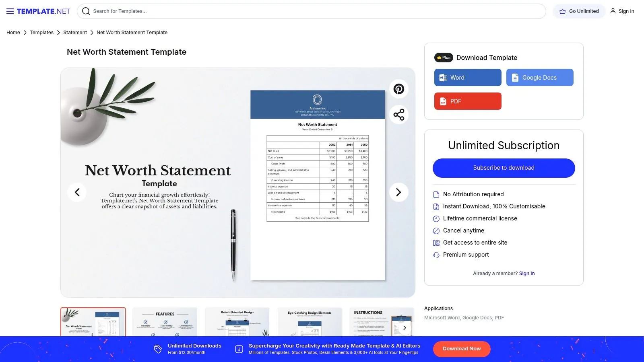Open the hamburger navigation menu
644x362 pixels.
[10, 11]
